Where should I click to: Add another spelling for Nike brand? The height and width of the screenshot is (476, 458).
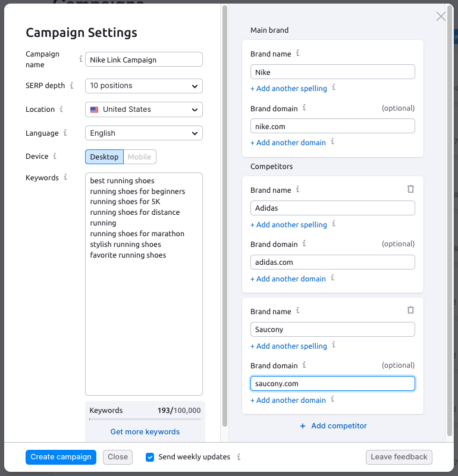tap(288, 88)
